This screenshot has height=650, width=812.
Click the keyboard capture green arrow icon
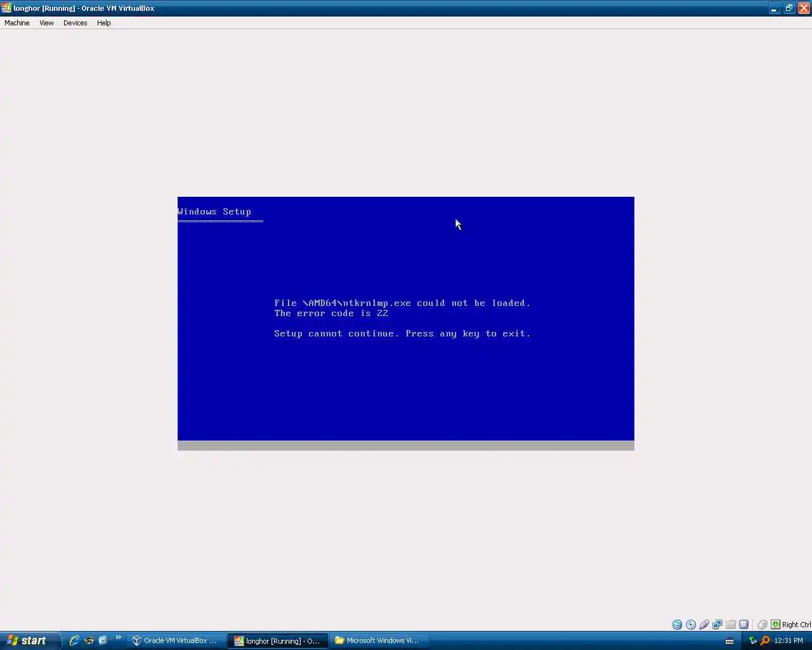point(775,625)
